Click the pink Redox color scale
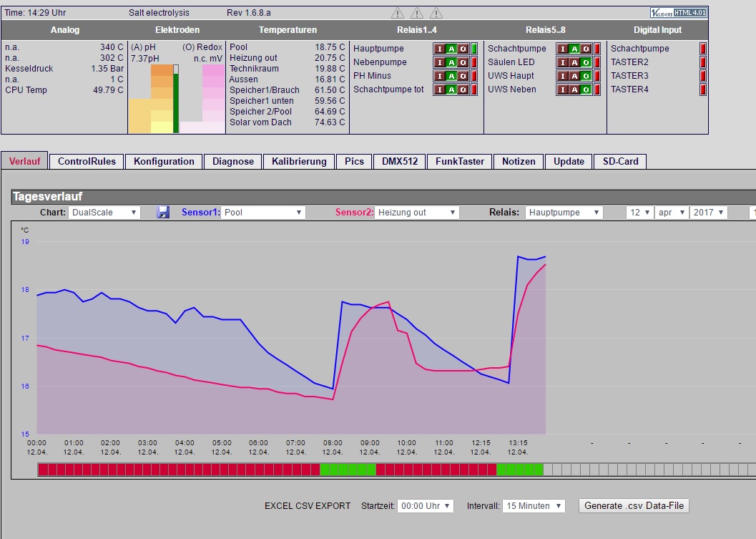Viewport: 756px width, 539px height. (x=214, y=99)
